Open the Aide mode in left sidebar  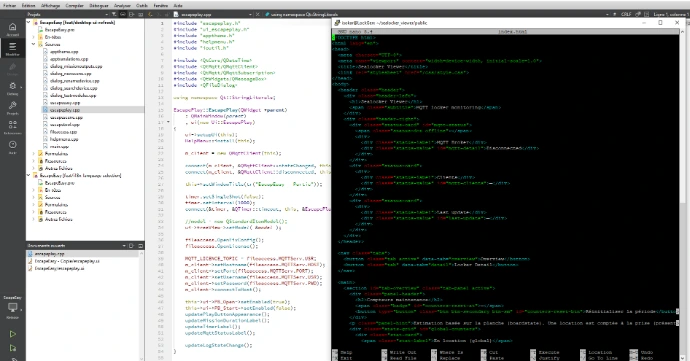tap(12, 147)
